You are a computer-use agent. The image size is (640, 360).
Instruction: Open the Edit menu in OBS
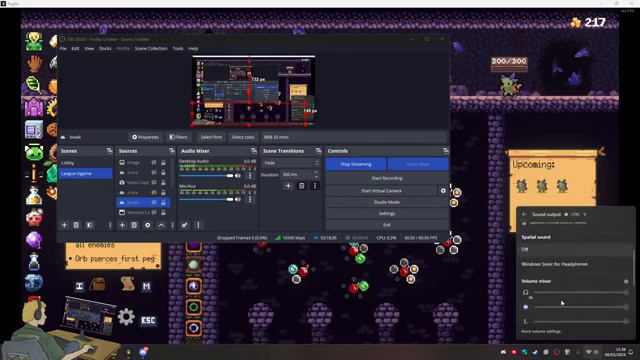pos(76,49)
